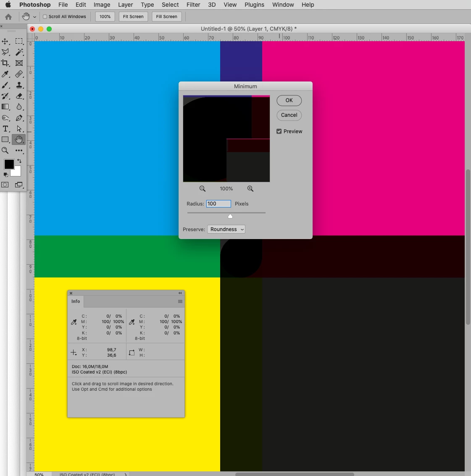This screenshot has height=476, width=471.
Task: Uncheck Preview in the Minimum dialog
Action: pos(279,131)
